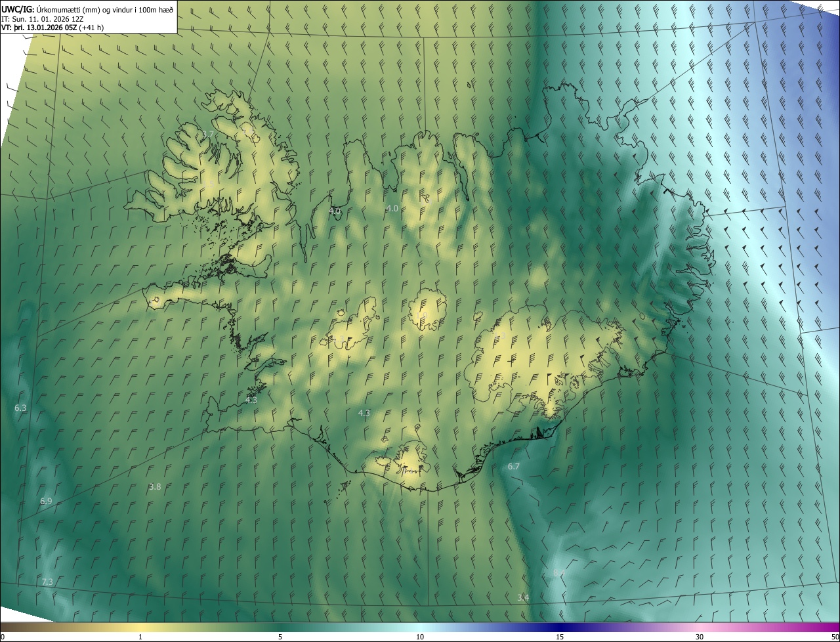The image size is (840, 642).
Task: Click the 7.3 value label on the map
Action: (x=47, y=582)
